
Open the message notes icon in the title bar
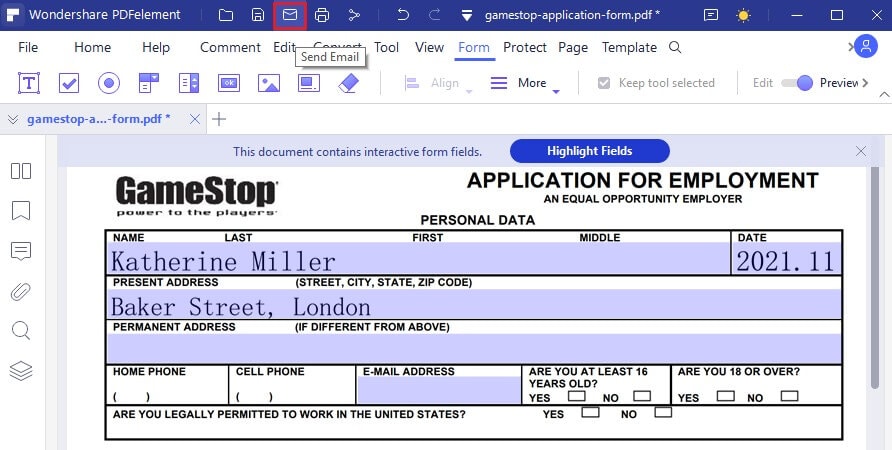point(711,15)
